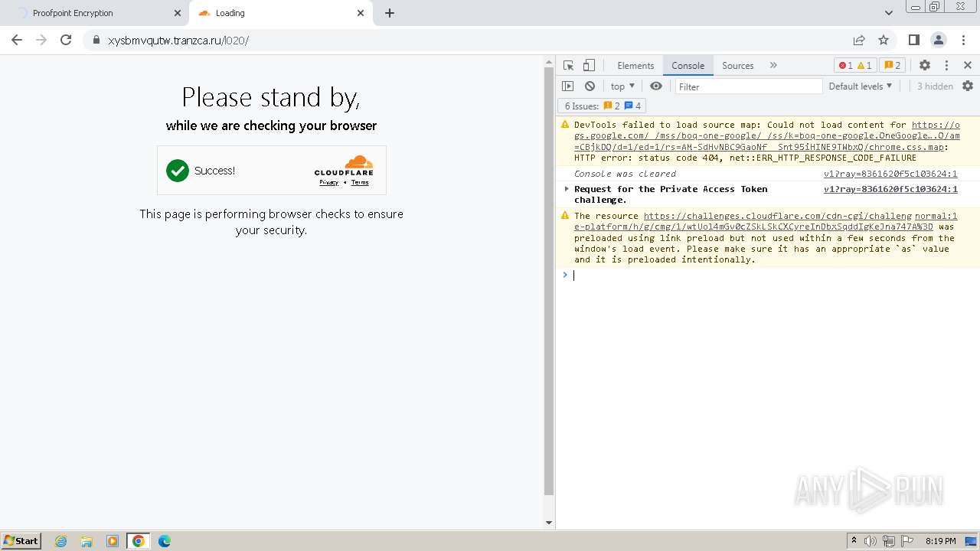Toggle the device toolbar in DevTools
This screenshot has width=980, height=551.
(589, 66)
